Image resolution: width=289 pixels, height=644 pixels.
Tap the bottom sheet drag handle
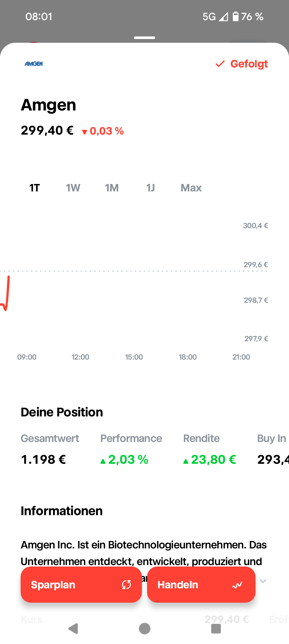[x=144, y=38]
